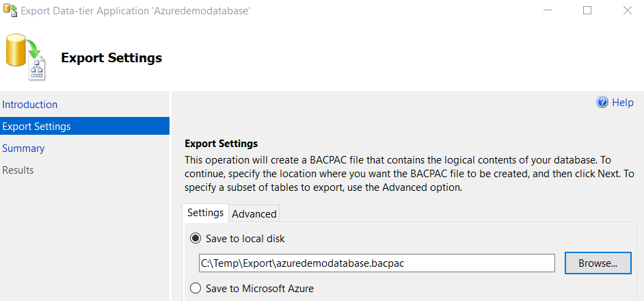Open the Settings tab
644x301 pixels.
(205, 213)
